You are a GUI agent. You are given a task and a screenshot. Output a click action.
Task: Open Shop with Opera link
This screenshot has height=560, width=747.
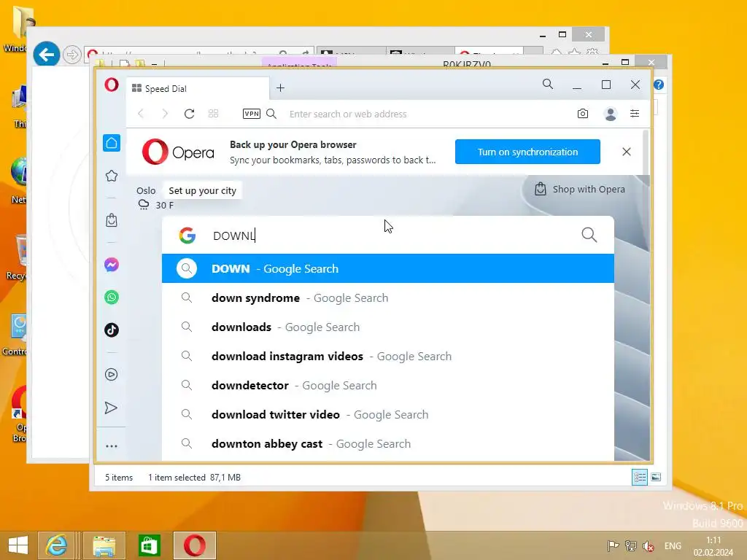tap(580, 189)
